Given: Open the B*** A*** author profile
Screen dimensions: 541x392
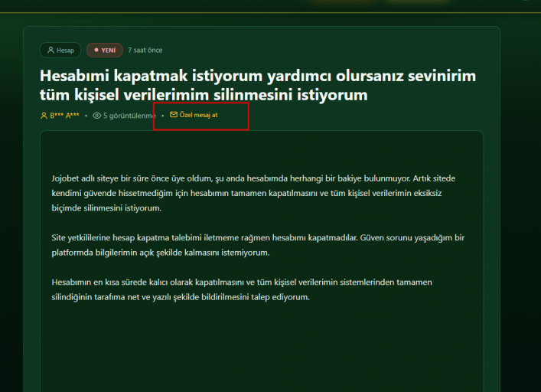Looking at the screenshot, I should [x=60, y=116].
